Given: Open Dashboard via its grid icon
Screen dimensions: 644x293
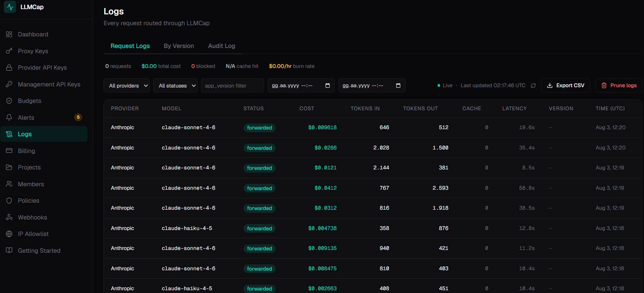Looking at the screenshot, I should [x=9, y=34].
